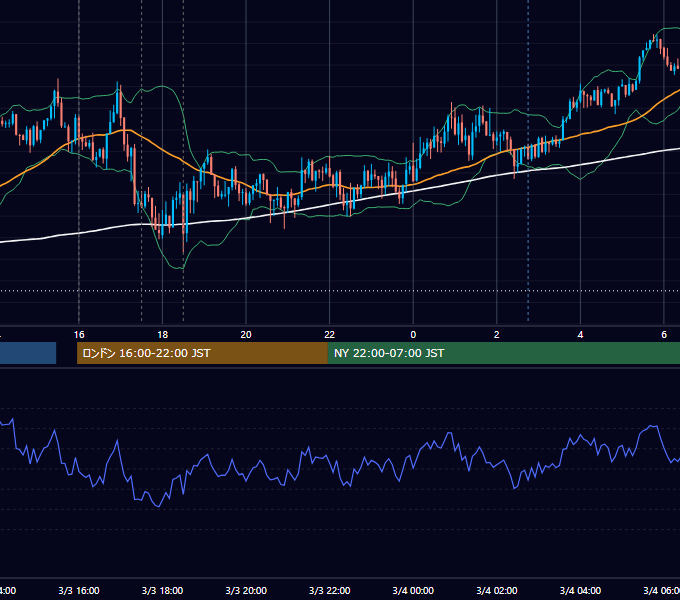Click the 20 hour label on price chart axis
Viewport: 680px width, 600px height.
[x=246, y=335]
